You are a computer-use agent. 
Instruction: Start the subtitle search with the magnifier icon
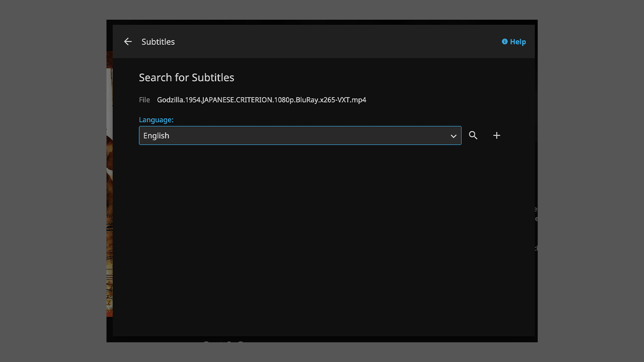[473, 136]
